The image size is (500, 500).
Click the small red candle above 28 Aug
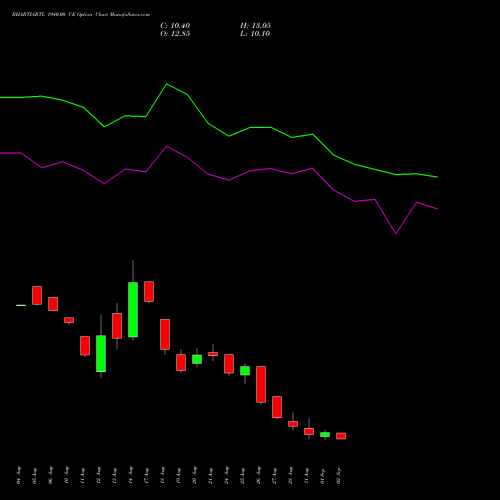coord(293,424)
